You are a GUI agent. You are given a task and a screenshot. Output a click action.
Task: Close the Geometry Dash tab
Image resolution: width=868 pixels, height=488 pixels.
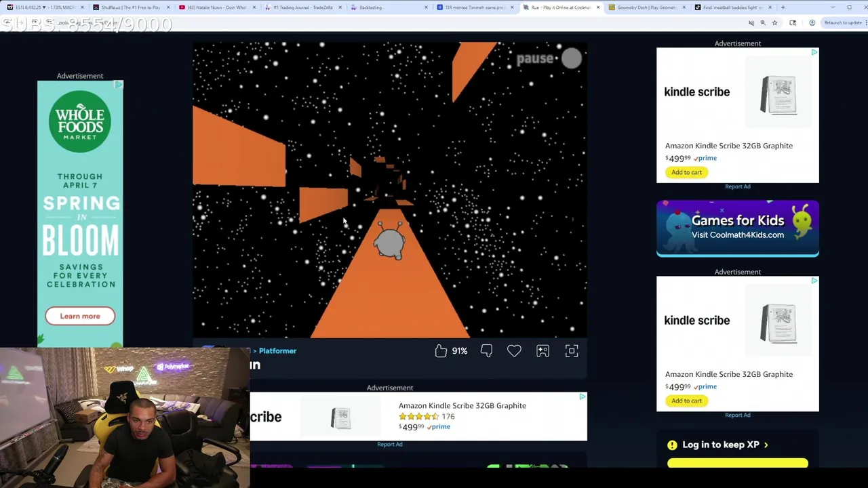pyautogui.click(x=684, y=7)
